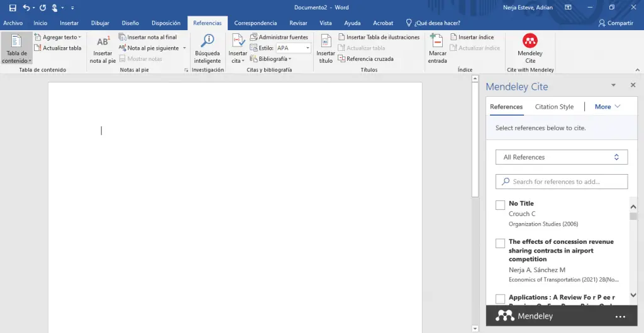Viewport: 644px width, 333px height.
Task: Switch to the Disposición tab
Action: [x=166, y=23]
